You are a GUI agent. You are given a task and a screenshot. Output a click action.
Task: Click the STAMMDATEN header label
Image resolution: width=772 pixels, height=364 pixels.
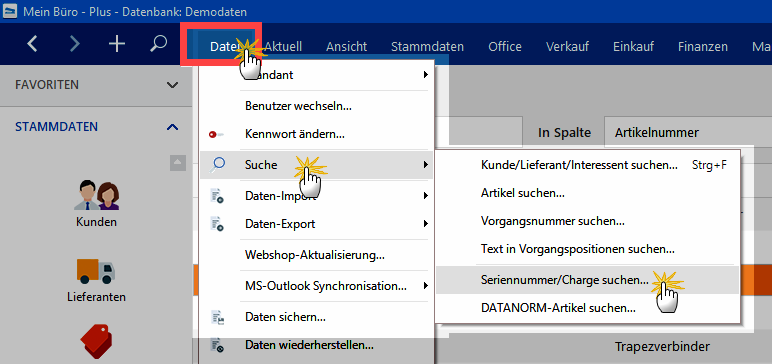point(57,127)
